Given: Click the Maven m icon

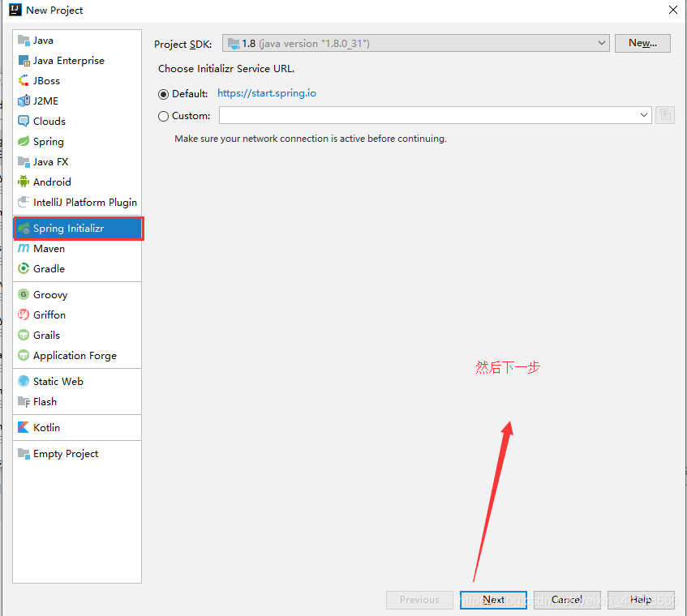Looking at the screenshot, I should click(x=24, y=248).
